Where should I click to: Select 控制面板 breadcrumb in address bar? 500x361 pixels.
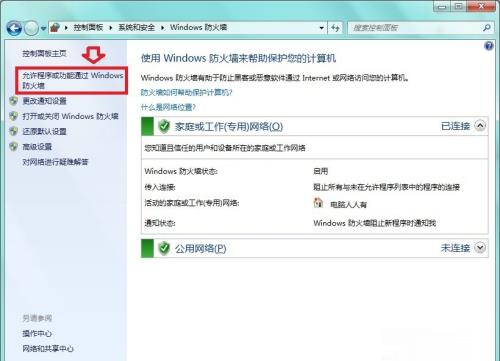point(88,27)
